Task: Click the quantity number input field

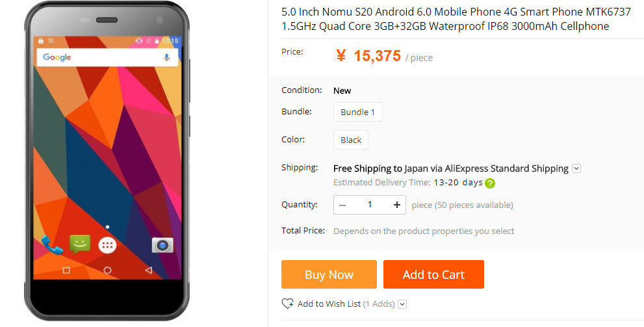Action: click(370, 205)
